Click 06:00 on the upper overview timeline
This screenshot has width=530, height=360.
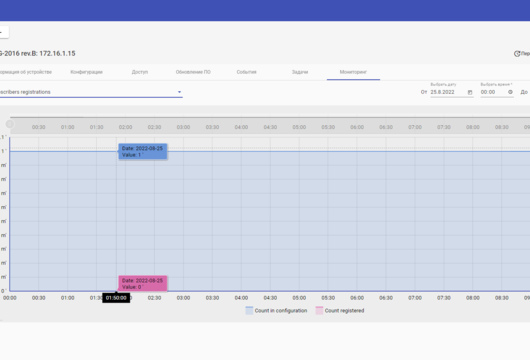pyautogui.click(x=357, y=127)
